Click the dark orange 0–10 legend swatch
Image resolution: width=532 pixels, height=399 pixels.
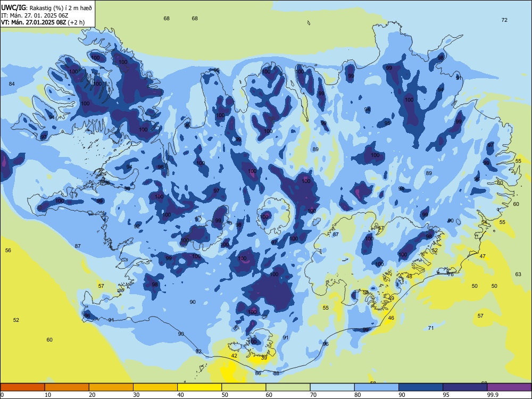coord(23,387)
